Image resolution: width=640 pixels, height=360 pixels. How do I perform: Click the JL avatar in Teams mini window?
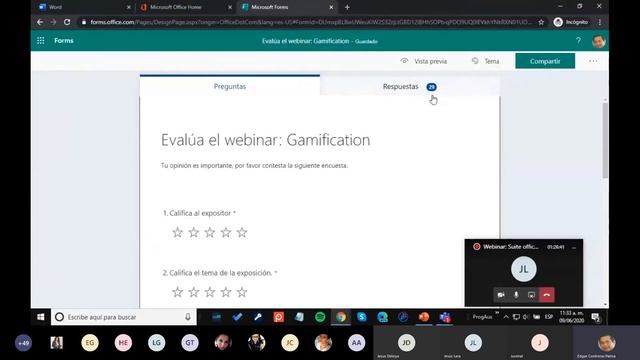[x=524, y=269]
